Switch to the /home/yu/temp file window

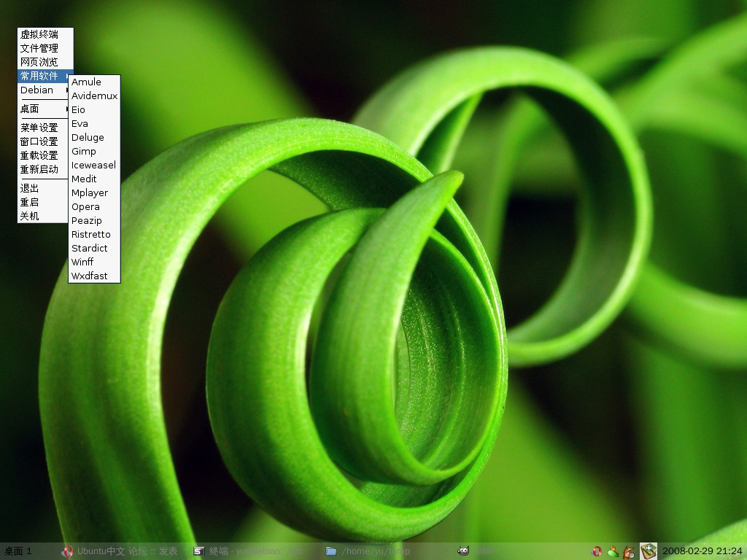[x=376, y=551]
